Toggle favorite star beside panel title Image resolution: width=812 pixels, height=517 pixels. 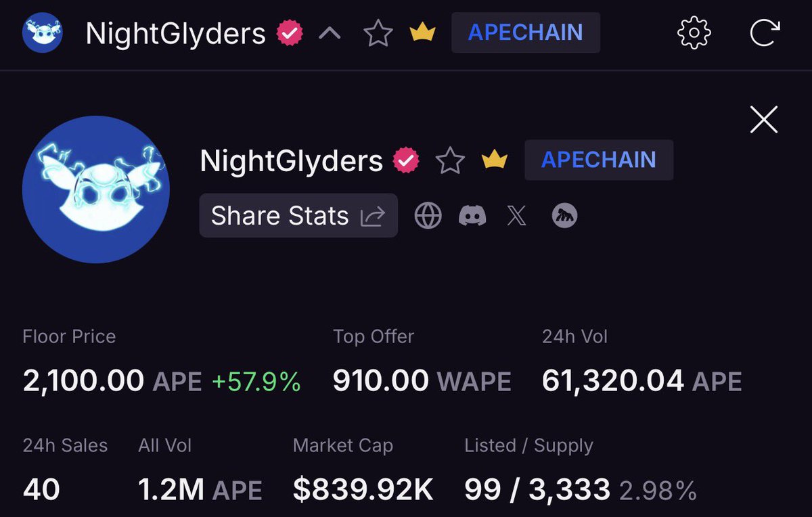click(450, 160)
